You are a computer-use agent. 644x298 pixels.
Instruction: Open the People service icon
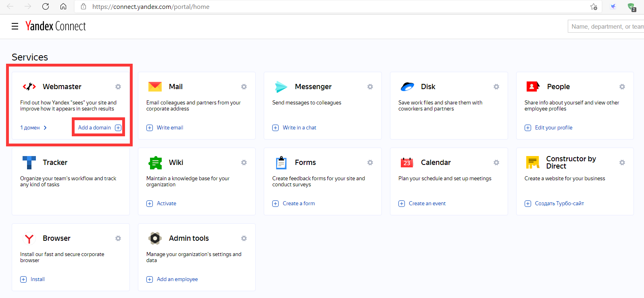click(x=533, y=87)
